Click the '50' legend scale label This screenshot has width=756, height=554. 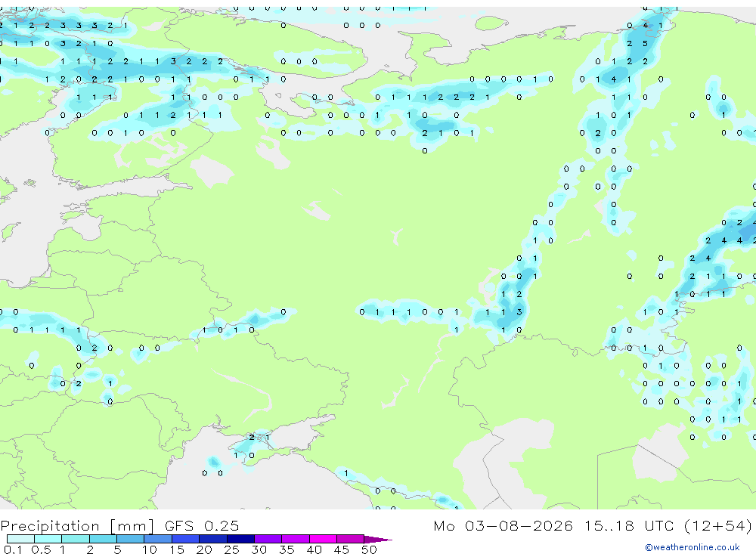click(x=369, y=549)
